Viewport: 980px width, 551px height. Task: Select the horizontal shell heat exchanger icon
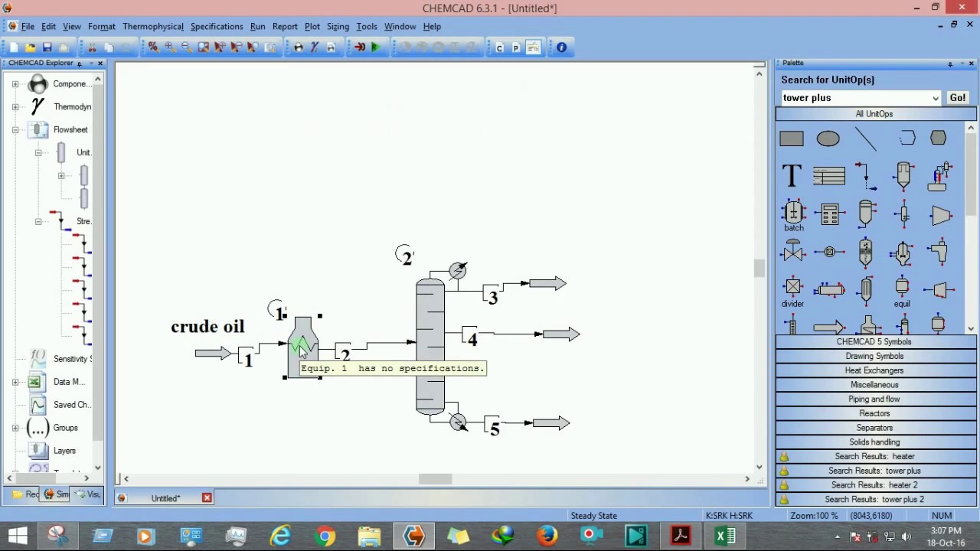tap(829, 289)
